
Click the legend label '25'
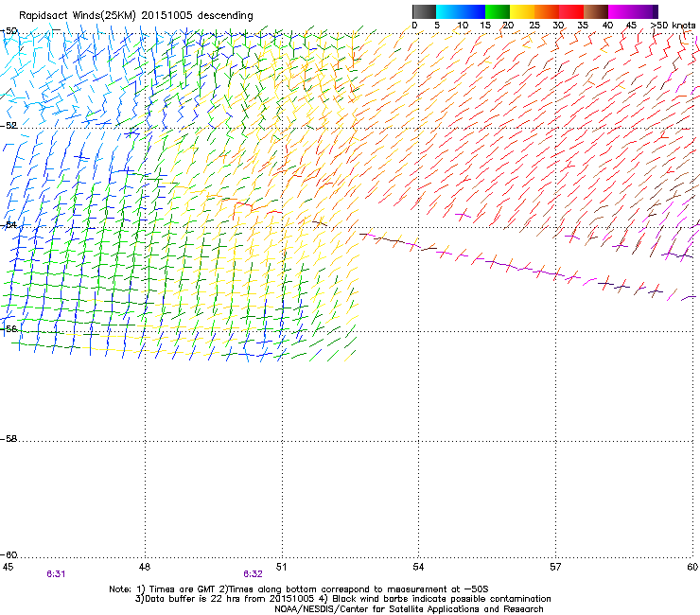click(534, 25)
